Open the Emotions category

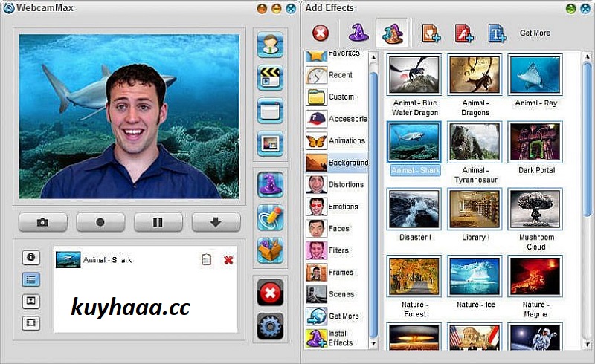337,207
